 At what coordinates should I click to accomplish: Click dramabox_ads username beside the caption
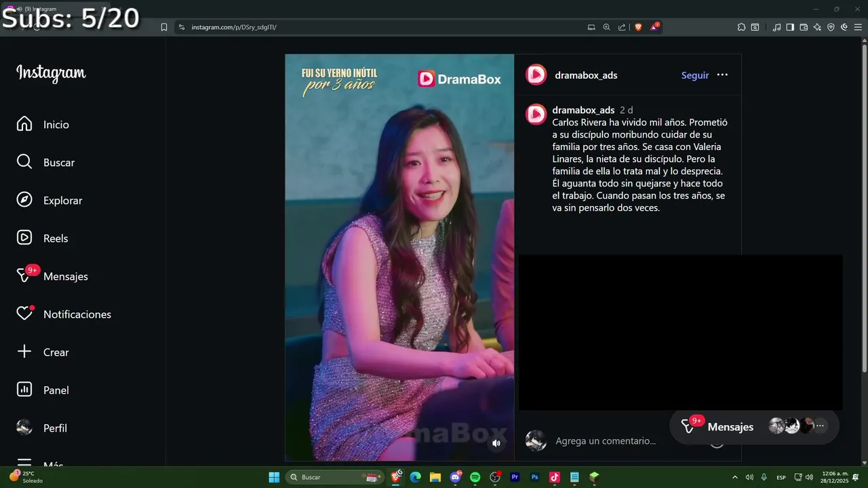(x=583, y=110)
